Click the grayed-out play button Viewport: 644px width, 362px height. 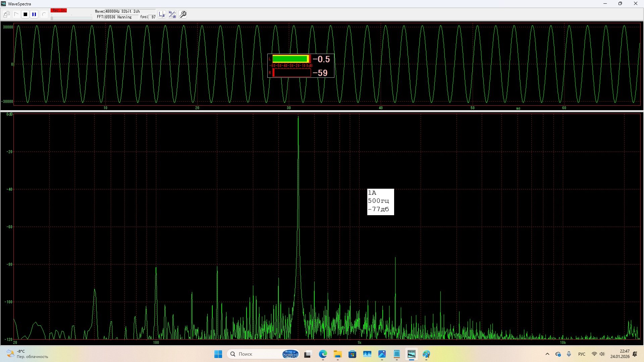[x=16, y=14]
